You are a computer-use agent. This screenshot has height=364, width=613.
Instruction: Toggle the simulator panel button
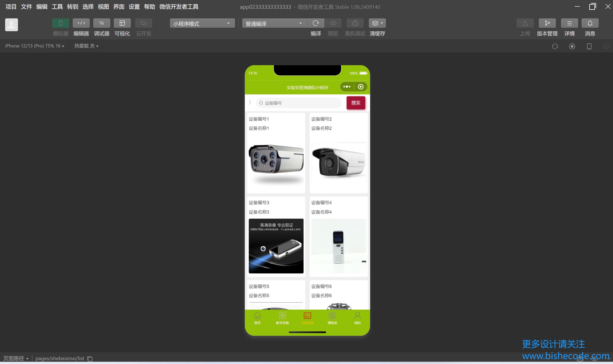(x=61, y=23)
